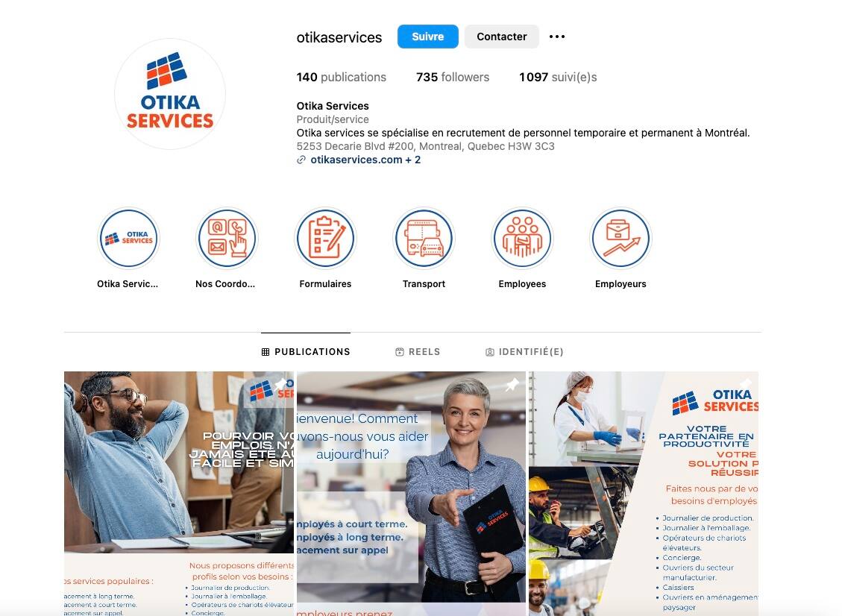Open the Otika Services story highlight
This screenshot has width=842, height=616.
pyautogui.click(x=128, y=238)
